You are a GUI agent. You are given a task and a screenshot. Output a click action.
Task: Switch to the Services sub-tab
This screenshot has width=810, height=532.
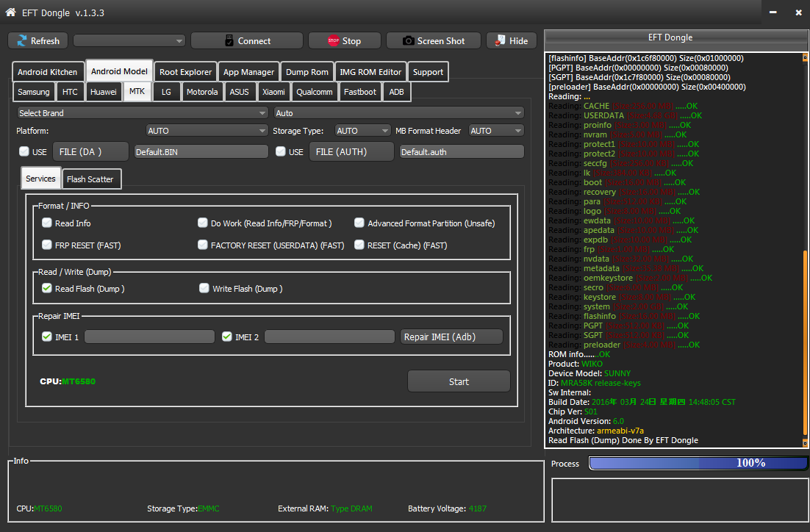pos(41,179)
